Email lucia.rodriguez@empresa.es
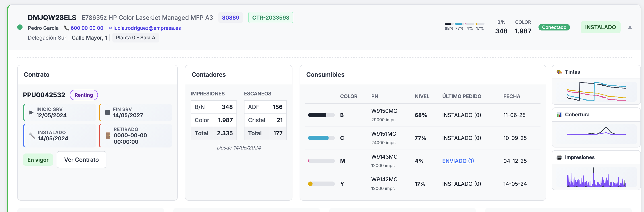The width and height of the screenshot is (644, 212). 147,28
